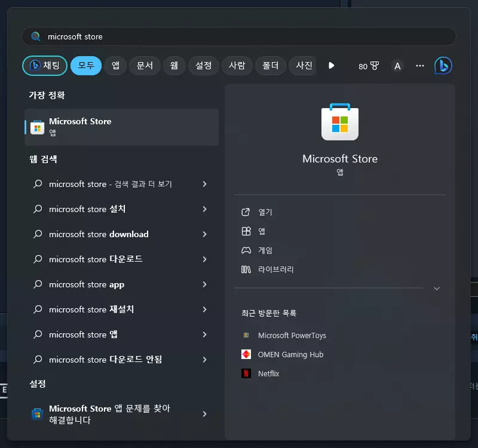Click the 라이브러리 books icon
The height and width of the screenshot is (448, 478).
(246, 269)
